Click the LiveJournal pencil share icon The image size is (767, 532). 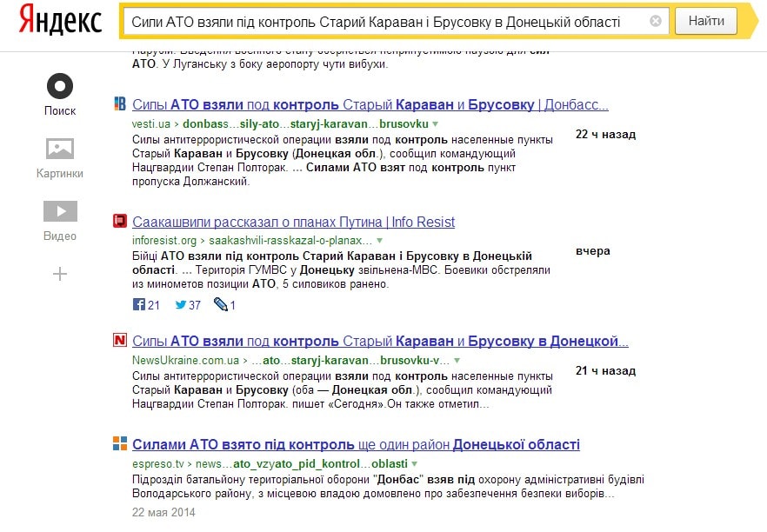(220, 305)
